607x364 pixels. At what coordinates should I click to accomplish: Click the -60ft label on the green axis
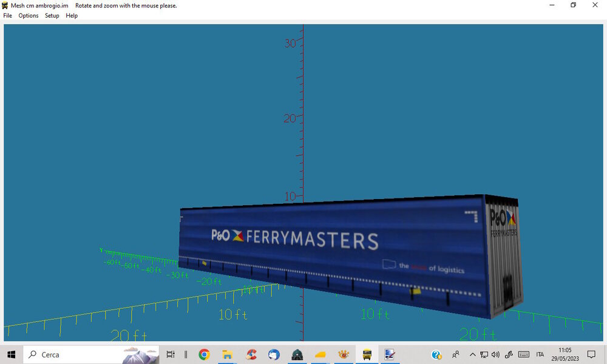[112, 262]
